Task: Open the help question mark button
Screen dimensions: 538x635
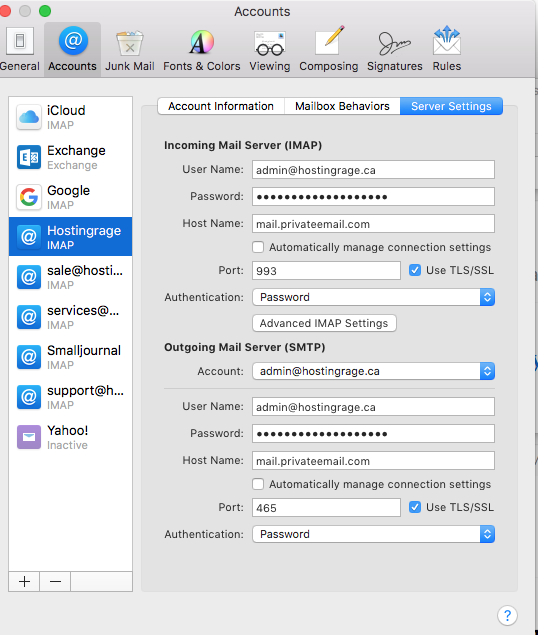Action: [x=507, y=615]
